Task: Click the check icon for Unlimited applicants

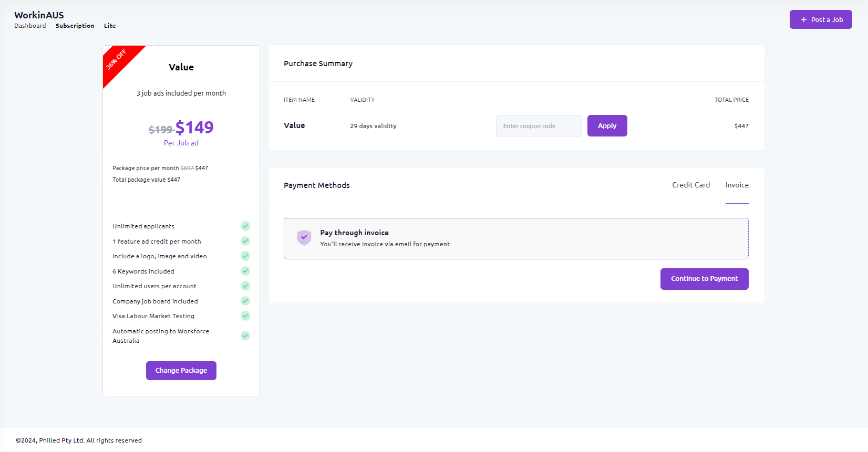Action: 245,226
